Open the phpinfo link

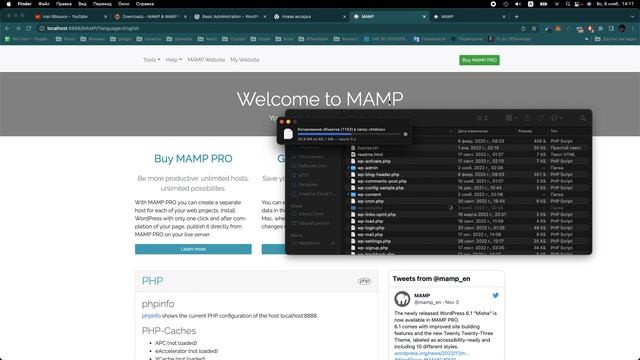pos(151,316)
